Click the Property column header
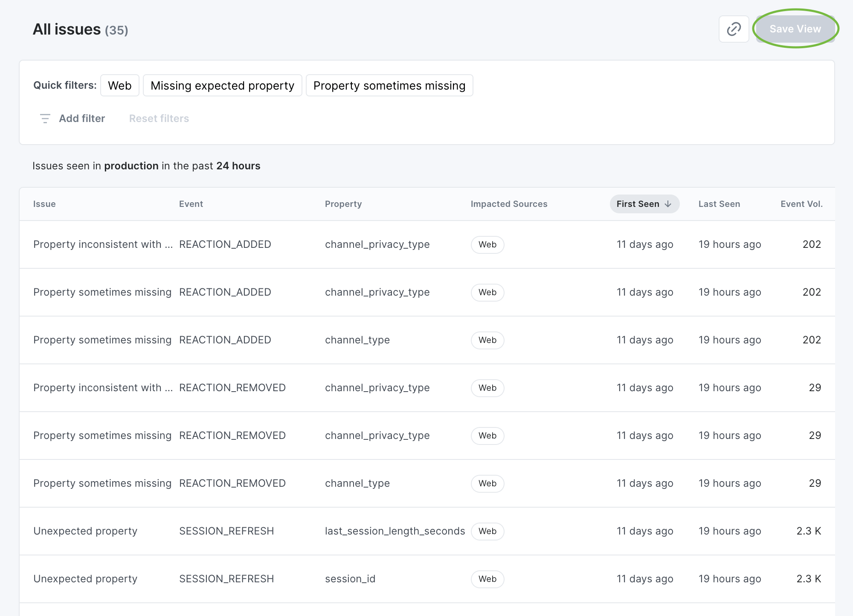 (x=343, y=204)
